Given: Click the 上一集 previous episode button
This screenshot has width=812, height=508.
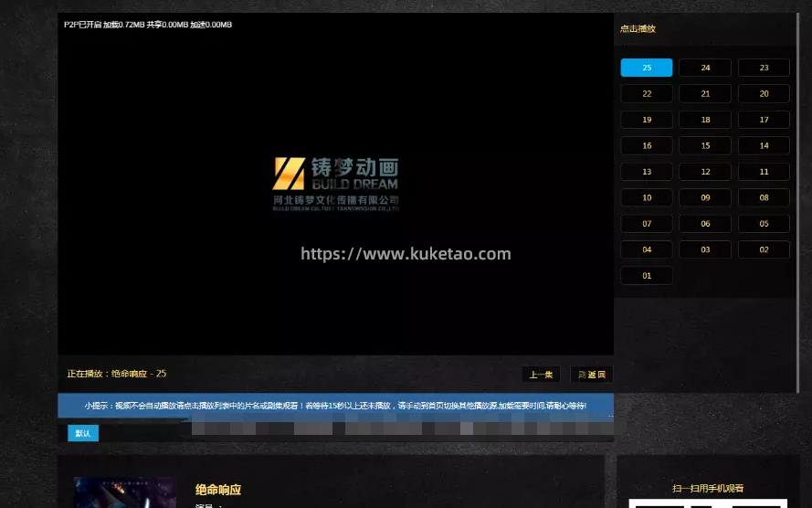Looking at the screenshot, I should 541,375.
